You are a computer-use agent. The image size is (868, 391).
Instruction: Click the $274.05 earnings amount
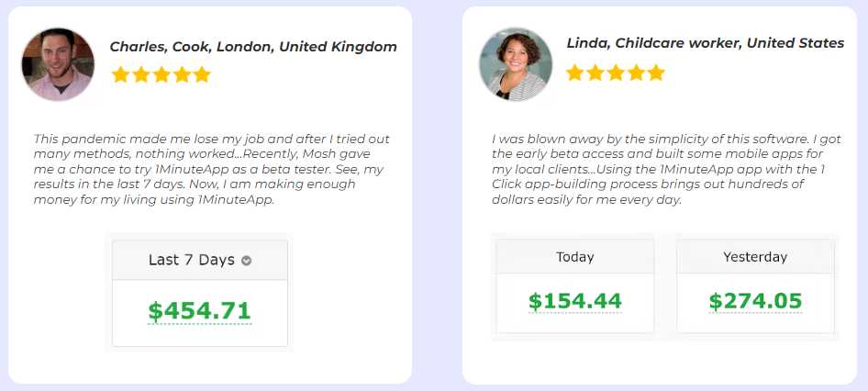[x=755, y=301]
